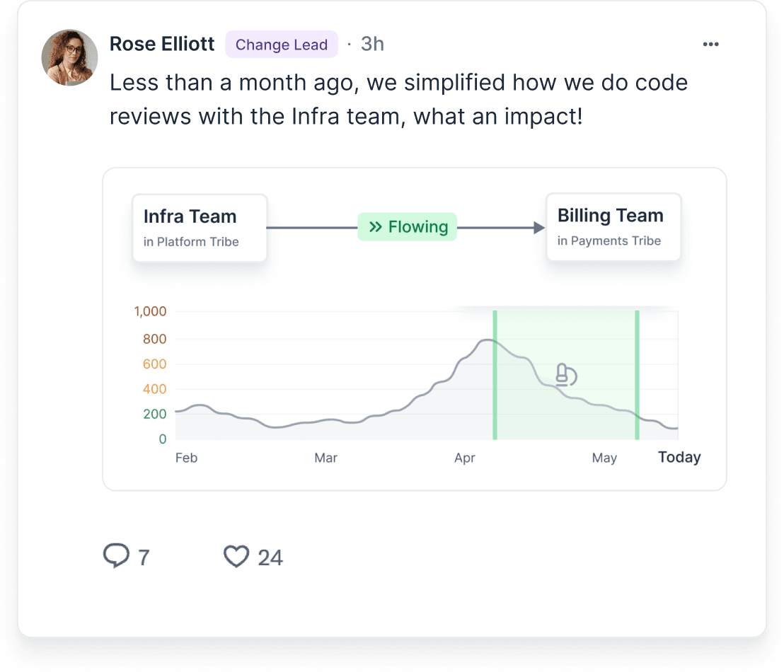Like the post with the heart icon

click(x=236, y=556)
